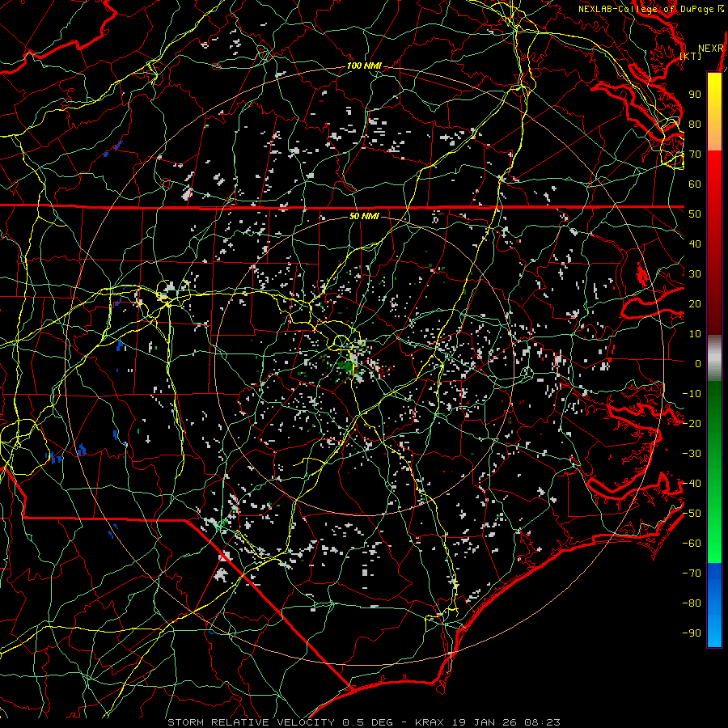The width and height of the screenshot is (728, 728).
Task: Click the 0.5 DEG elevation text
Action: (367, 722)
